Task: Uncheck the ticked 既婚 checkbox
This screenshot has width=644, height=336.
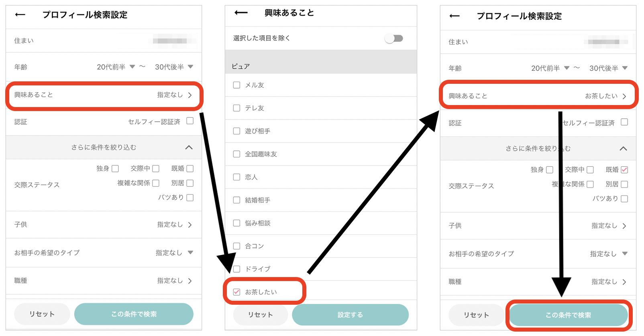Action: point(624,170)
